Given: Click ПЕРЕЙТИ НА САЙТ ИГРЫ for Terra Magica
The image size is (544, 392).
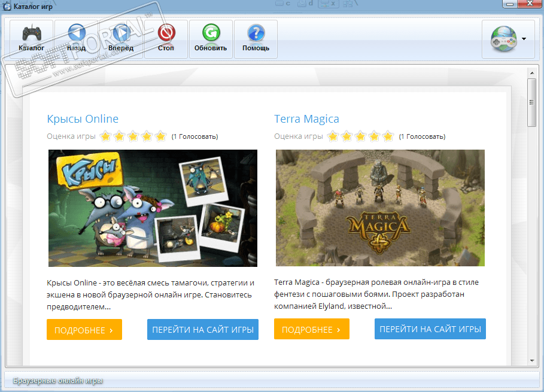Looking at the screenshot, I should (430, 329).
